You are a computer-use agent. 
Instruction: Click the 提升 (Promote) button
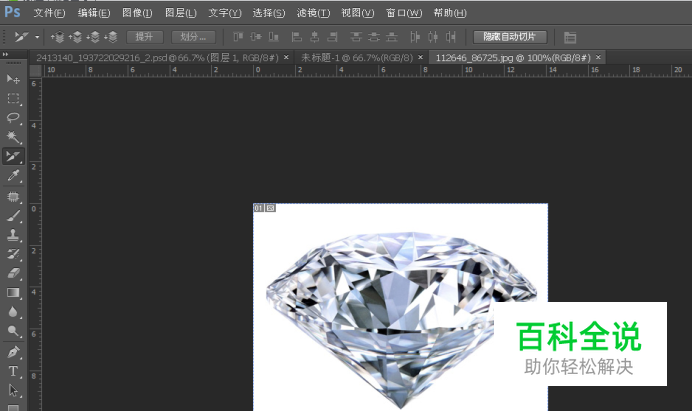145,37
